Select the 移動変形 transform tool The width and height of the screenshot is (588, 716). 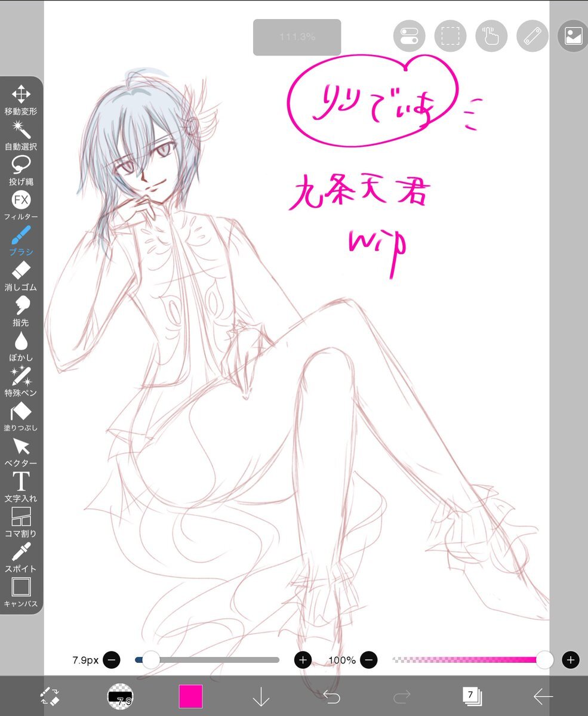click(21, 100)
